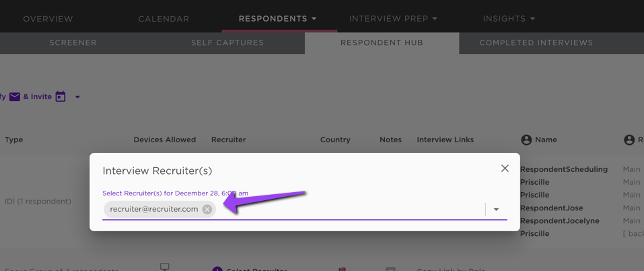Select the Respondent Hub sub-tab
This screenshot has width=644, height=271.
(382, 42)
